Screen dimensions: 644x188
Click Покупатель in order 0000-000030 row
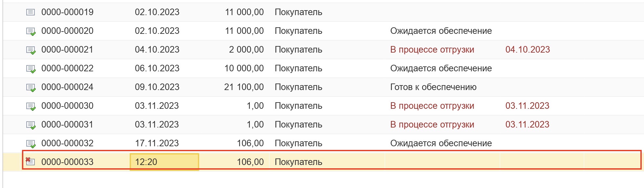tap(298, 106)
